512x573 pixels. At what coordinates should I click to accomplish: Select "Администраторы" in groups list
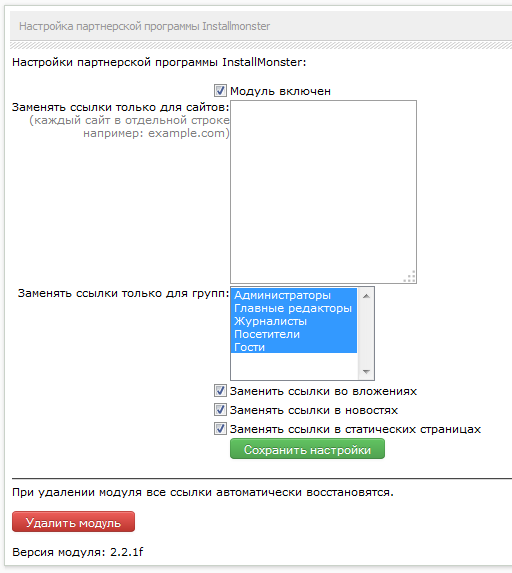pyautogui.click(x=294, y=295)
